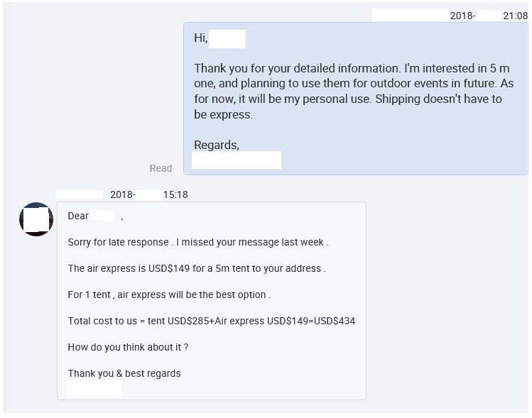Click the redacted signature under "Regards,"
The width and height of the screenshot is (532, 418).
point(237,160)
